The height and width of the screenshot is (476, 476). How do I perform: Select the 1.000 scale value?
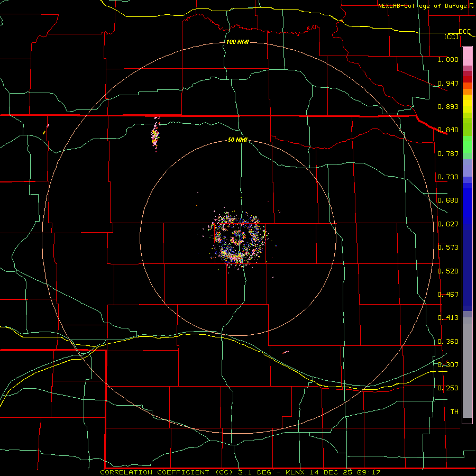(x=448, y=59)
